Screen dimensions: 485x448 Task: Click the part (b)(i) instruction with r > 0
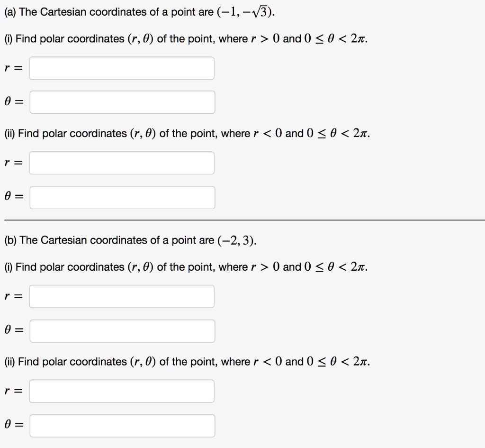click(x=186, y=267)
